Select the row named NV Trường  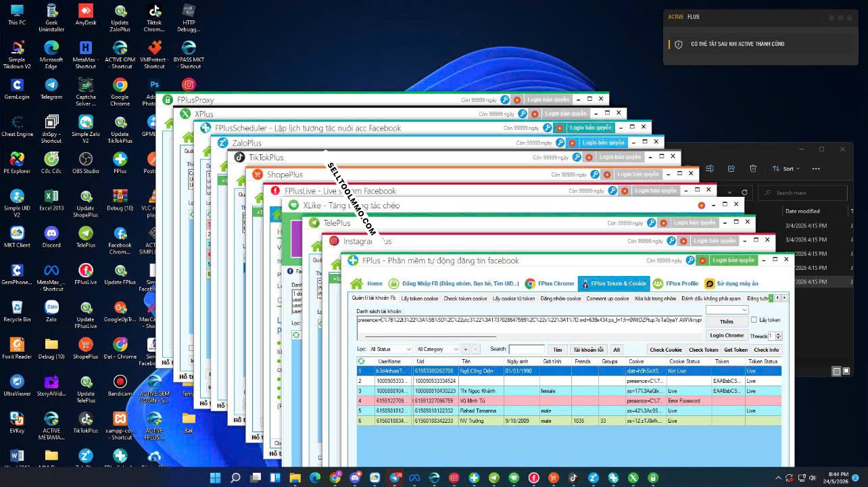(x=569, y=421)
